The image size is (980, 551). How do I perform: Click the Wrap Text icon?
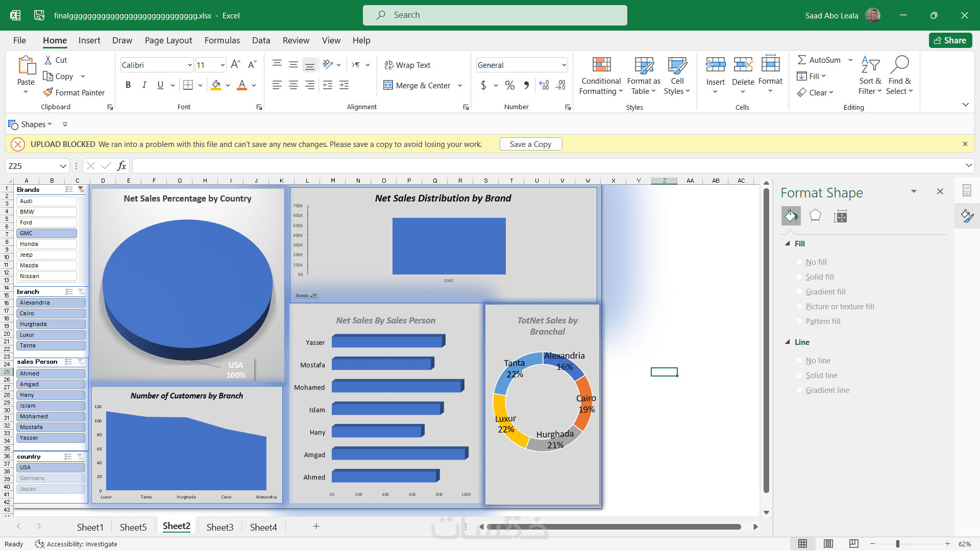point(389,65)
